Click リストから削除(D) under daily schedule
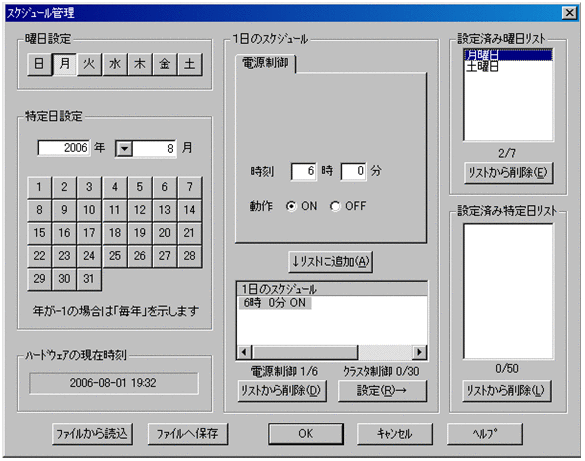Screen dimensions: 585x461 [282, 391]
